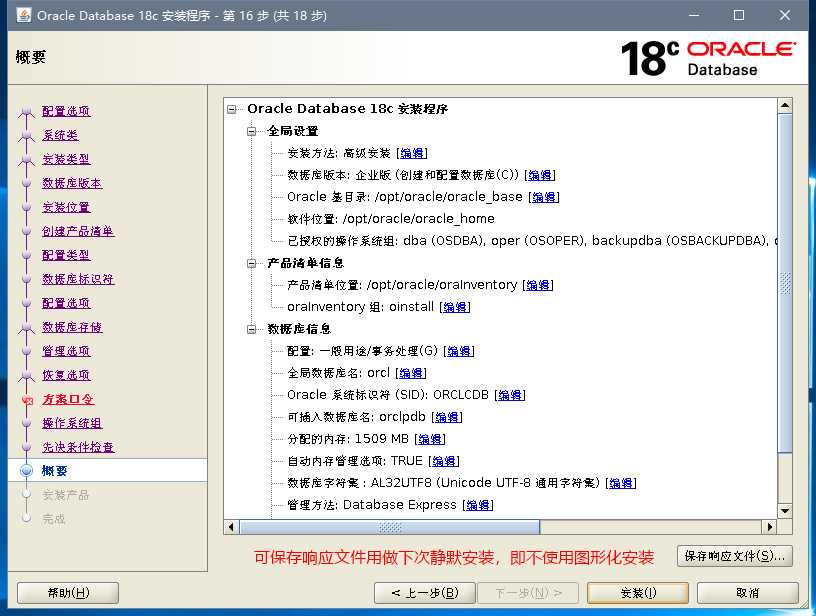
Task: Click the 帮助(H) button
Action: point(68,593)
